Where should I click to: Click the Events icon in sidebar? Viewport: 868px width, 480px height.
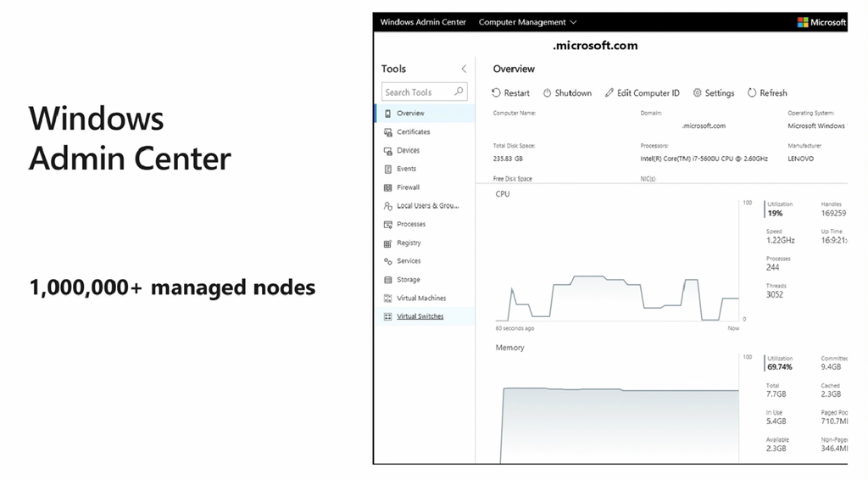(387, 169)
